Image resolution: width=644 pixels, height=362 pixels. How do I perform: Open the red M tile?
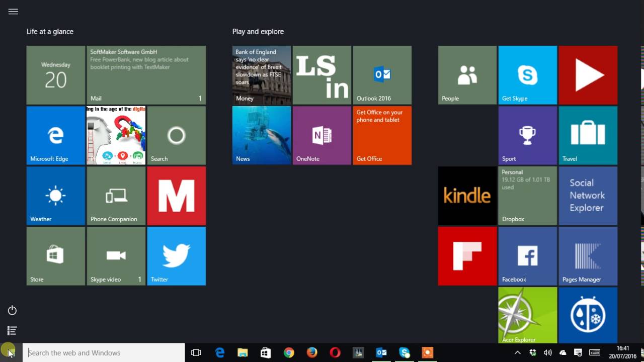point(177,196)
